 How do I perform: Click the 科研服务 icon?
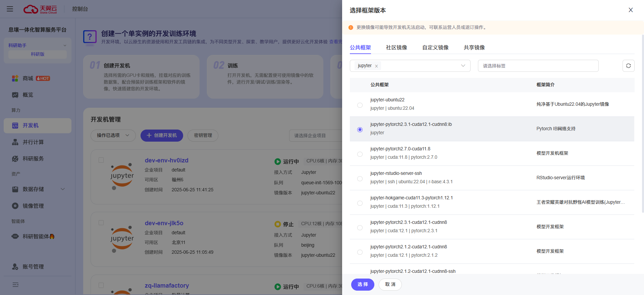(15, 159)
